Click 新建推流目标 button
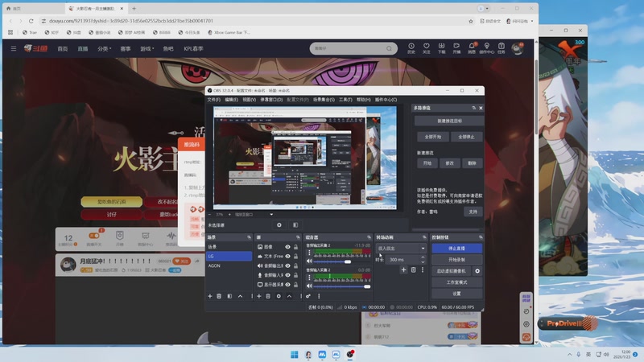The image size is (644, 362). tap(449, 121)
